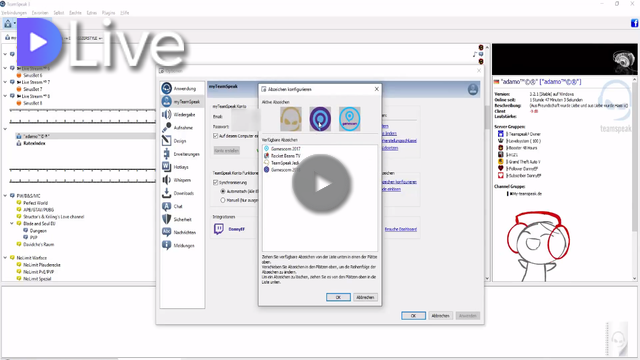640x360 pixels.
Task: Open the Hotkeys settings page
Action: point(176,167)
